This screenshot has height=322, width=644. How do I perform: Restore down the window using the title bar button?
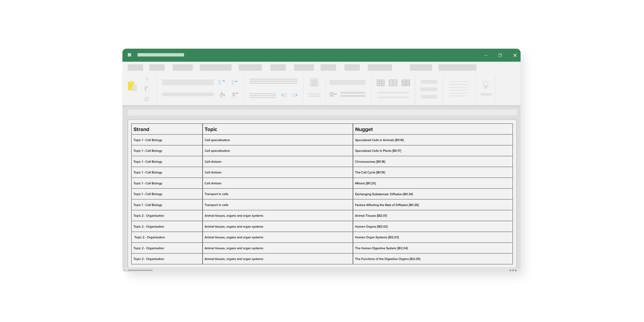click(500, 55)
